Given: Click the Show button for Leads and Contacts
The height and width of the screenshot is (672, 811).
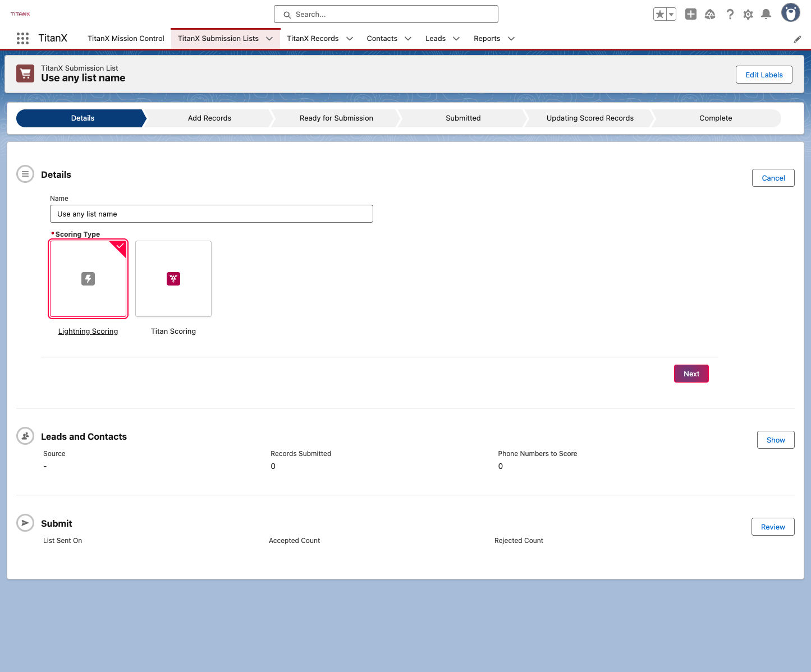Looking at the screenshot, I should (x=776, y=440).
